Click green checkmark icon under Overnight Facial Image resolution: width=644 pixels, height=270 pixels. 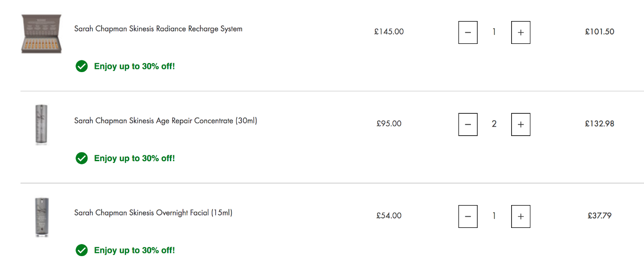[x=81, y=250]
